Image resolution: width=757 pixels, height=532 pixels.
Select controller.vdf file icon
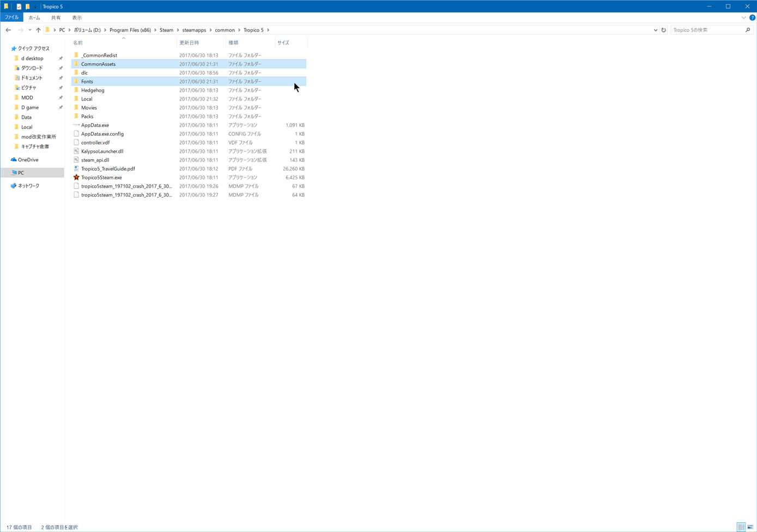pyautogui.click(x=76, y=142)
